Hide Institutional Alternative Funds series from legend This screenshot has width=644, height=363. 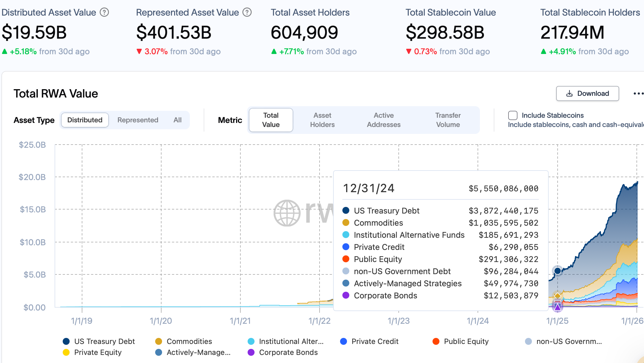click(x=251, y=341)
